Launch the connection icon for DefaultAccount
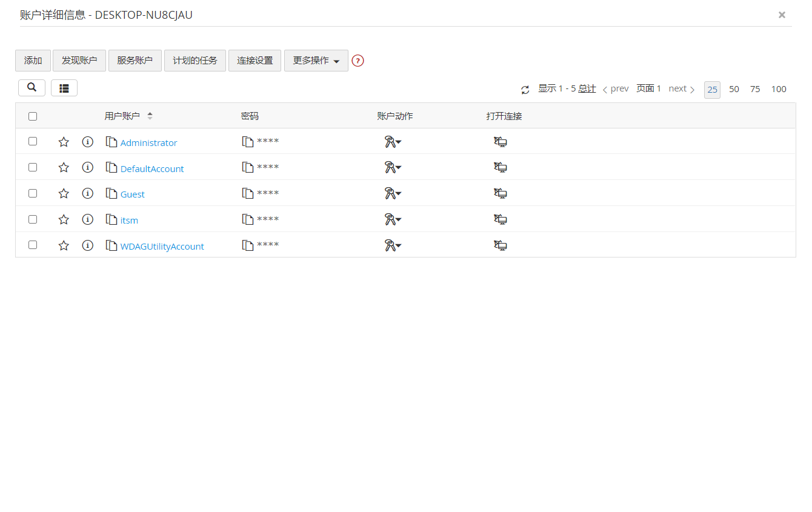812x512 pixels. (x=501, y=167)
